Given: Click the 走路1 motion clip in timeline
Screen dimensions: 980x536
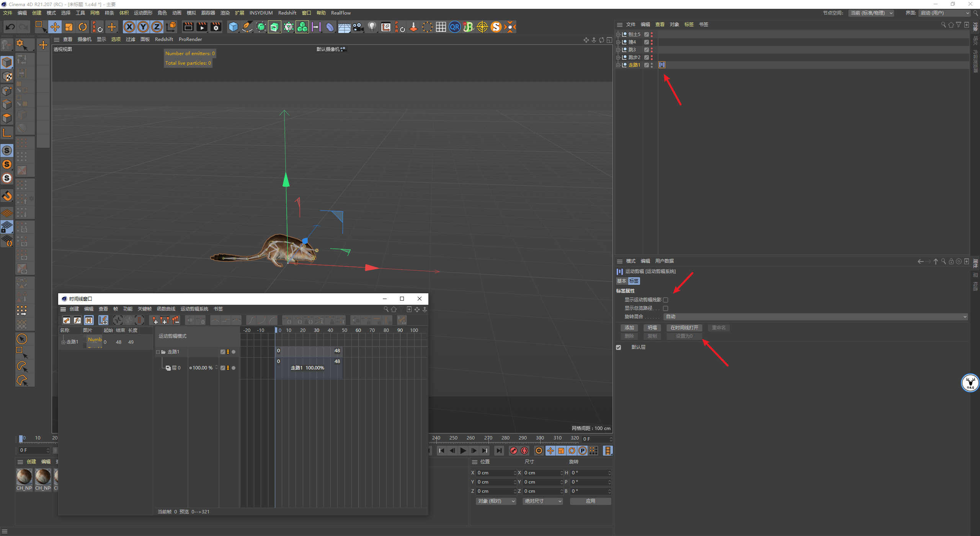Looking at the screenshot, I should coord(307,368).
